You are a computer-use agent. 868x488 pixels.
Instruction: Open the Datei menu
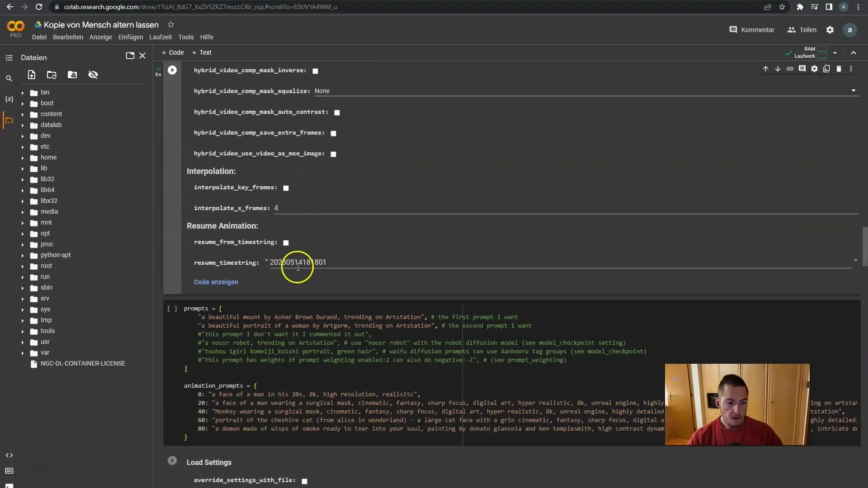point(39,37)
